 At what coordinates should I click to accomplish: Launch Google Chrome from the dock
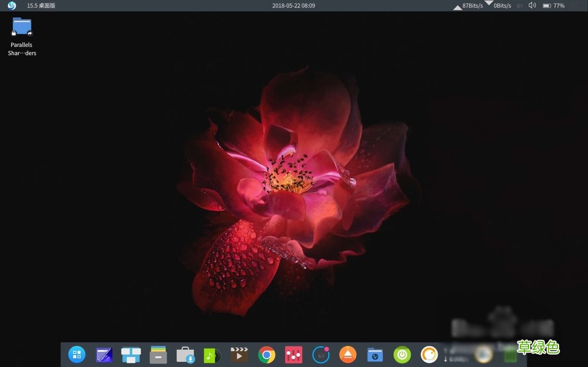[x=266, y=355]
